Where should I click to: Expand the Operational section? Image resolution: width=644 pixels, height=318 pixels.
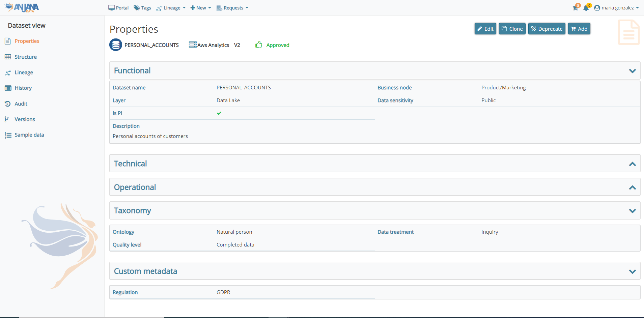pyautogui.click(x=632, y=187)
